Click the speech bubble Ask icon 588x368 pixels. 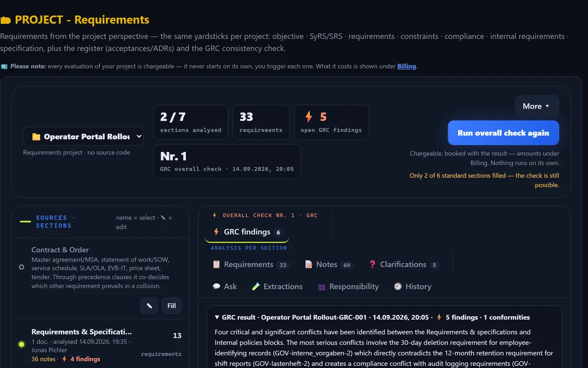coord(216,287)
